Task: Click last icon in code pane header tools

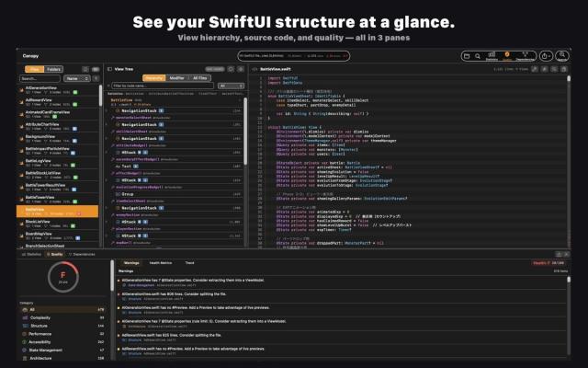Action: pos(563,69)
